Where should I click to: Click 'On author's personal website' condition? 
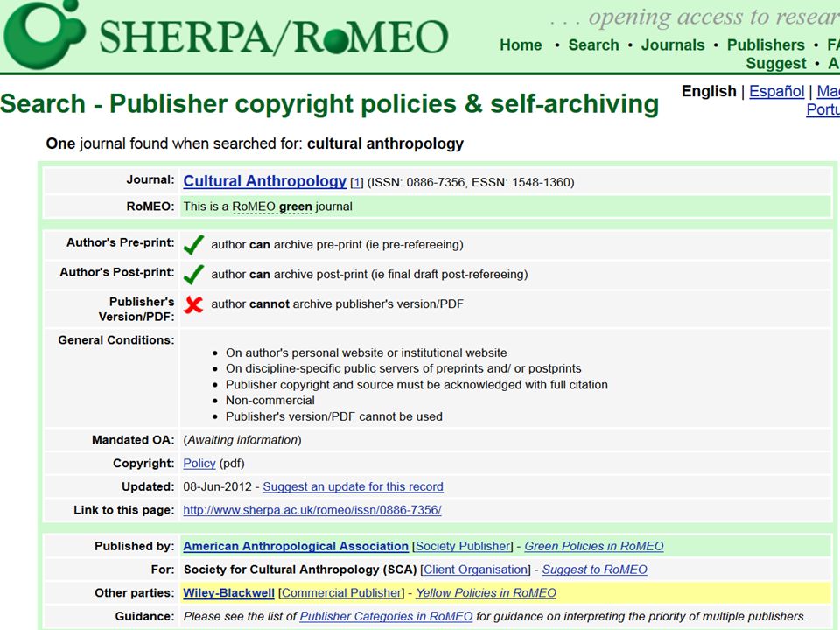pyautogui.click(x=366, y=353)
